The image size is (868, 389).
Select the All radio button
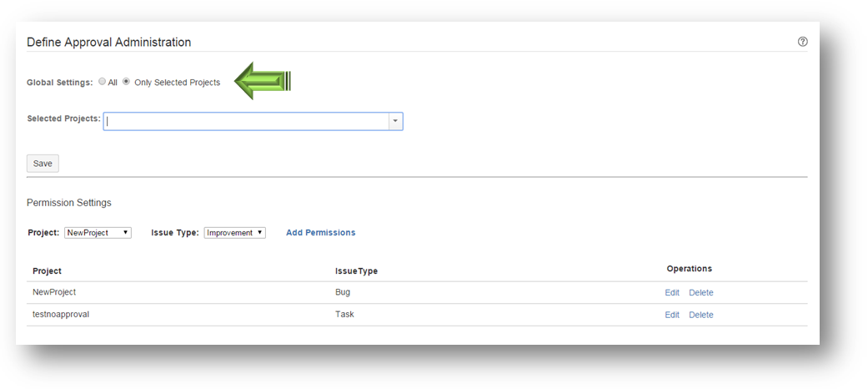[x=102, y=82]
